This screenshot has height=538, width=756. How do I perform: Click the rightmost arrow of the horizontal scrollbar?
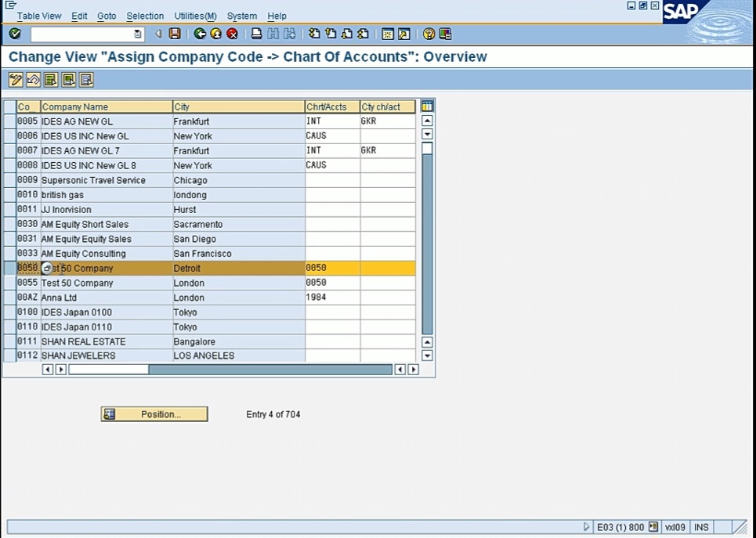coord(413,370)
